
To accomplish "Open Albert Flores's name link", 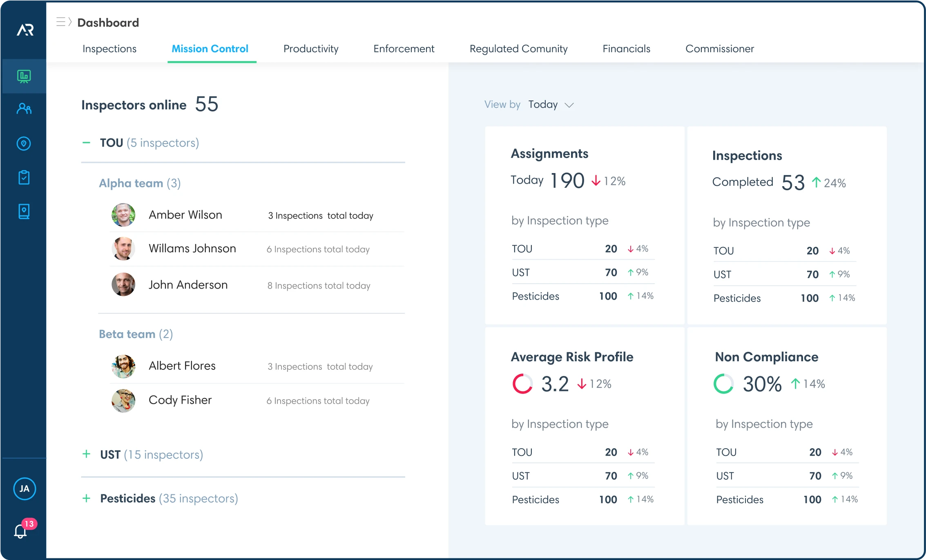I will [x=182, y=366].
